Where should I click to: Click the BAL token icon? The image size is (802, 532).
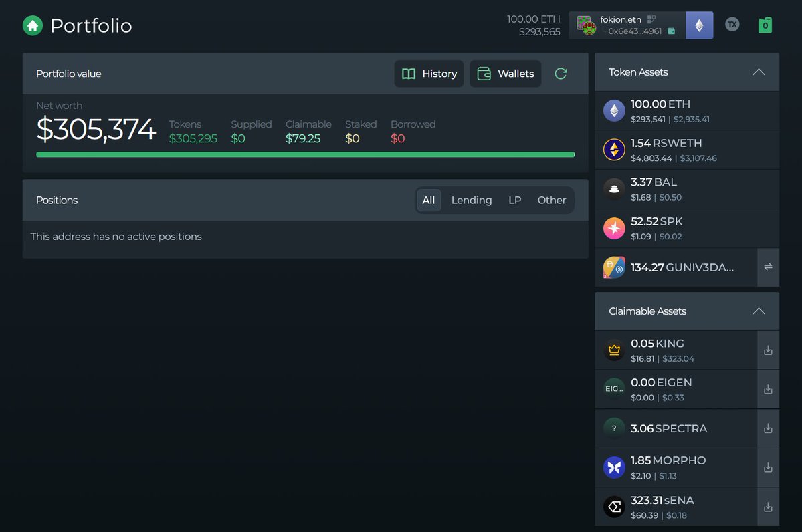point(614,189)
